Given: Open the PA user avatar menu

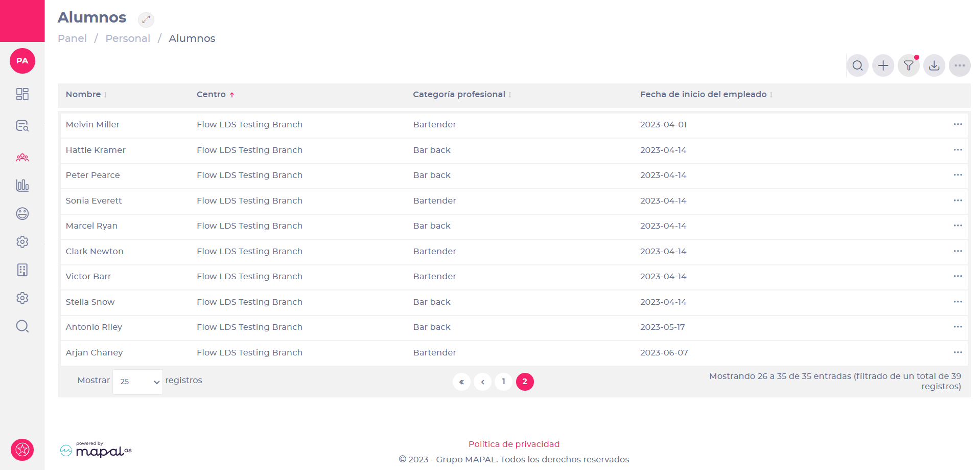Looking at the screenshot, I should (22, 61).
